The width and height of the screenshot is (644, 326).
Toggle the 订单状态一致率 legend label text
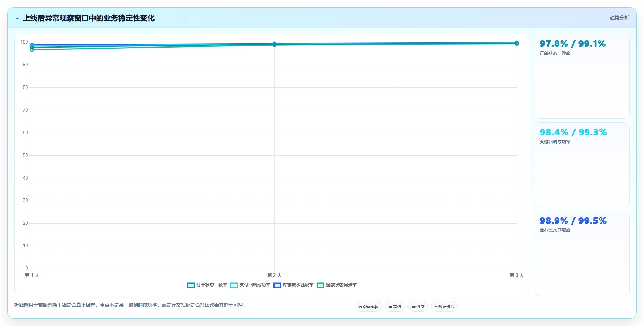coord(212,285)
